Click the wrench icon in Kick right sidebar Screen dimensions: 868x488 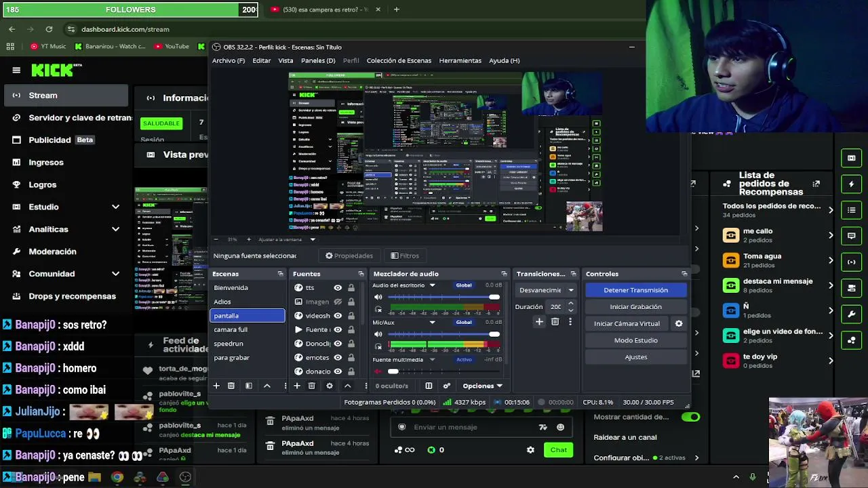point(852,314)
